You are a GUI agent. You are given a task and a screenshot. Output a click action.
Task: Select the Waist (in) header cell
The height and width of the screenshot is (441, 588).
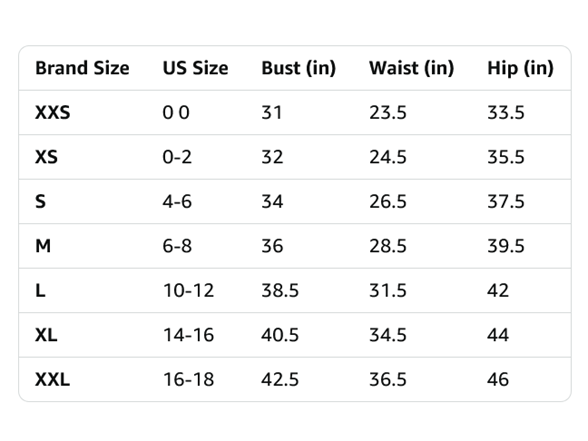(x=411, y=68)
